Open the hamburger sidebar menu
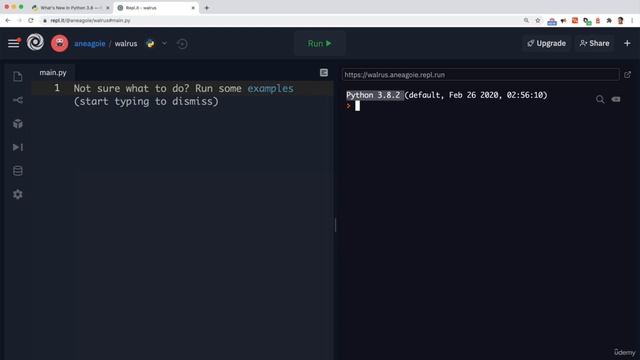The height and width of the screenshot is (360, 640). (13, 43)
